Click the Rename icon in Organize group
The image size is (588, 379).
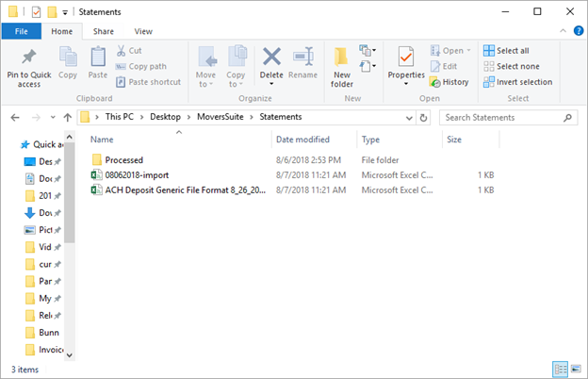[x=302, y=58]
